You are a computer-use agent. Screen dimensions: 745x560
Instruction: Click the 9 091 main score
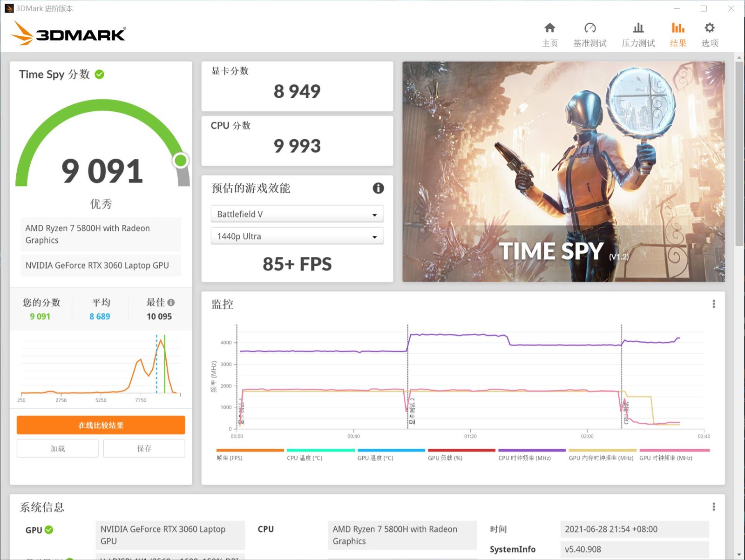tap(102, 171)
